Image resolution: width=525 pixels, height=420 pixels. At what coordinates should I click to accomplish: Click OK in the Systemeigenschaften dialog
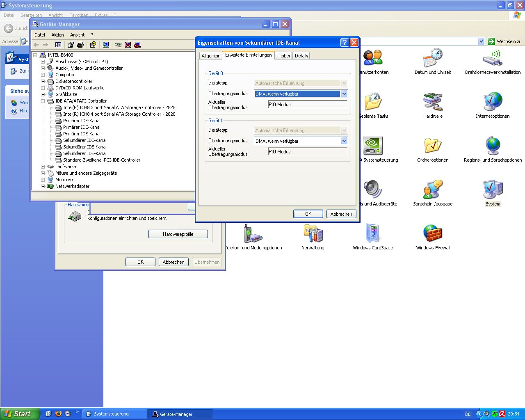[140, 262]
